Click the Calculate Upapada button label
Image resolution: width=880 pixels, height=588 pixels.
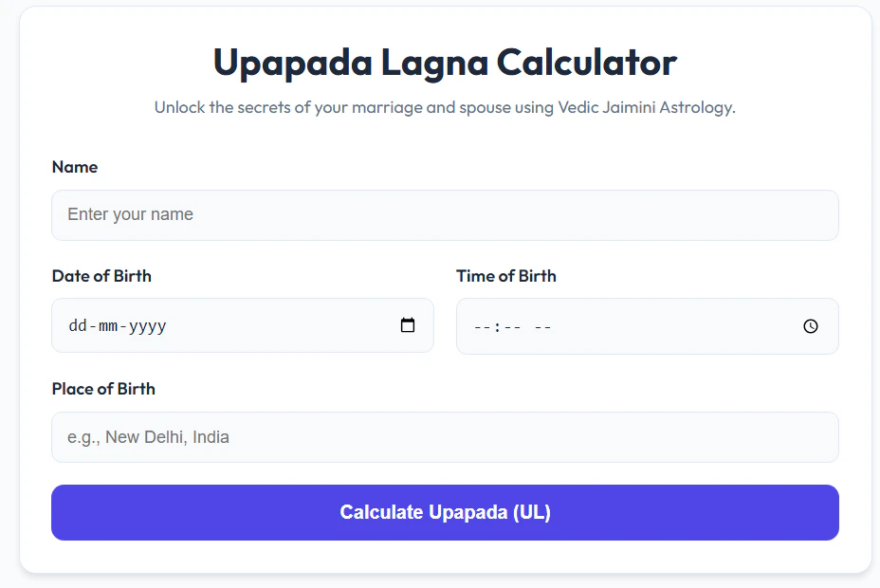(x=445, y=512)
